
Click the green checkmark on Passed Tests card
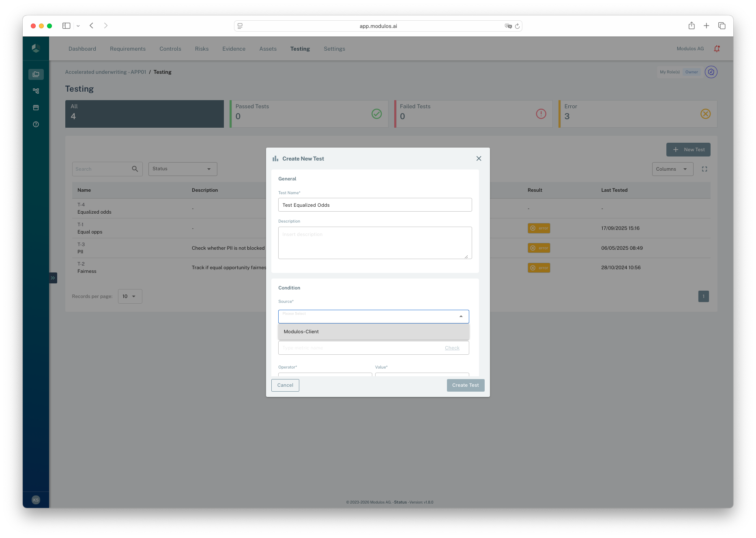pos(377,114)
